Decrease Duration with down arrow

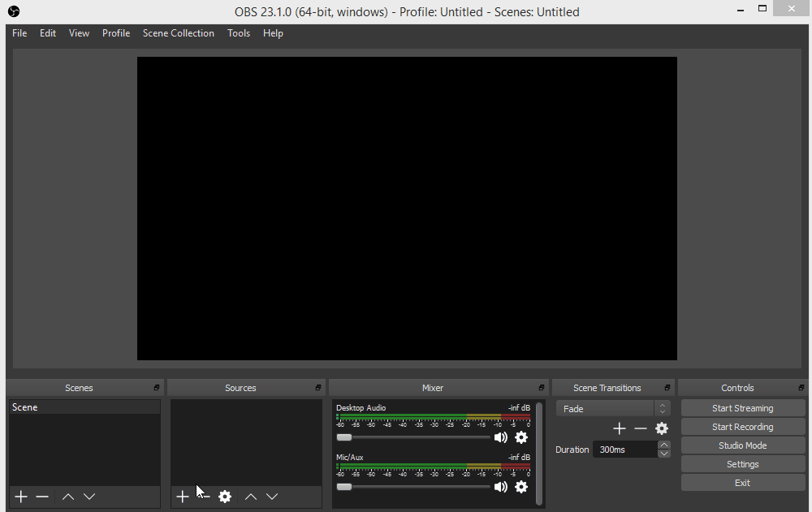coord(664,454)
